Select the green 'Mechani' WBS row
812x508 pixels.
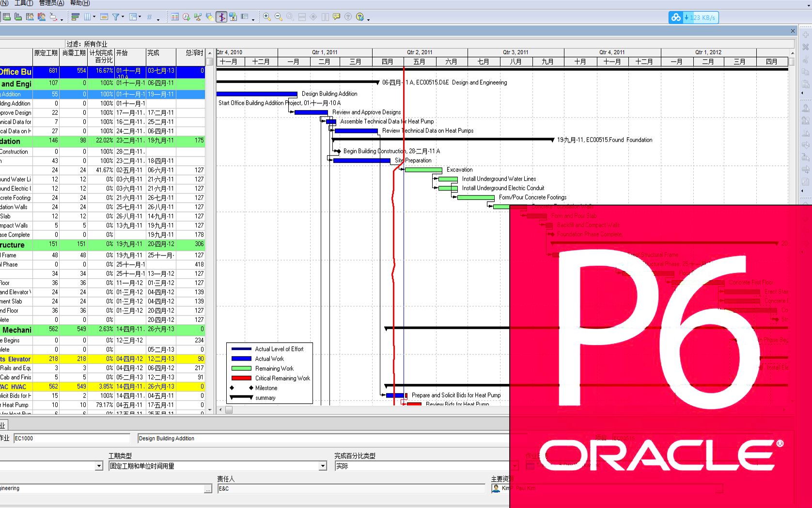(x=102, y=330)
